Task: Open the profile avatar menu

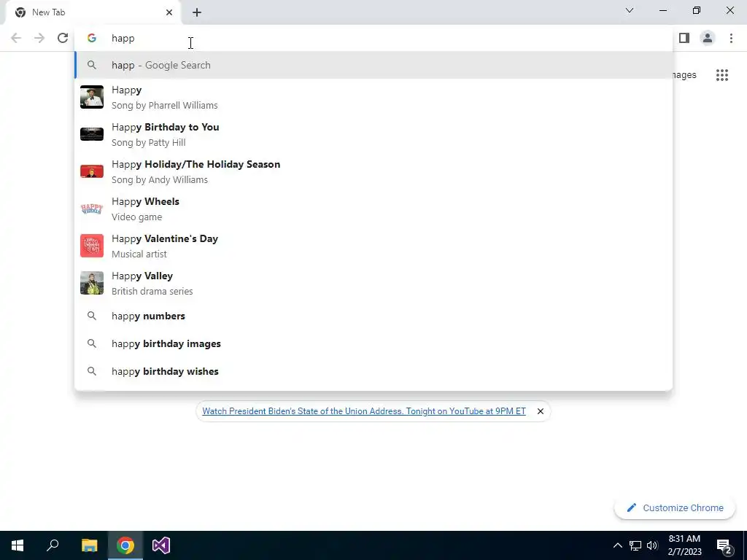Action: 708,38
